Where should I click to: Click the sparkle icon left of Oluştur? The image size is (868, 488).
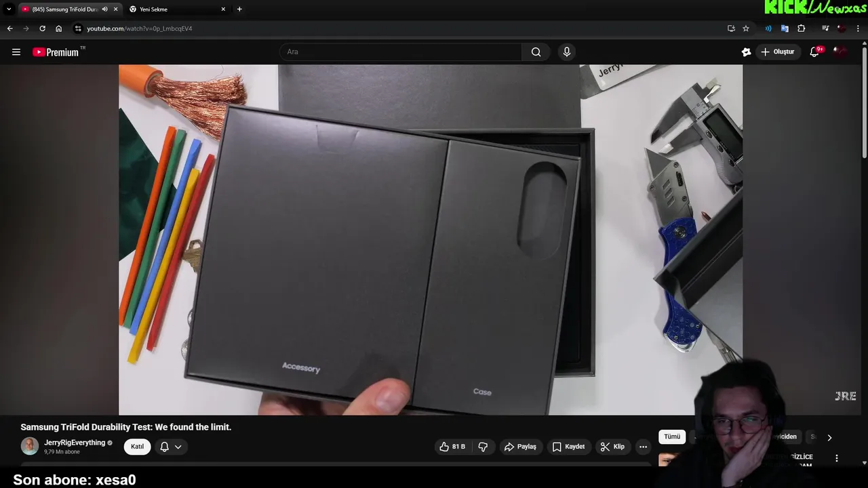coord(746,52)
